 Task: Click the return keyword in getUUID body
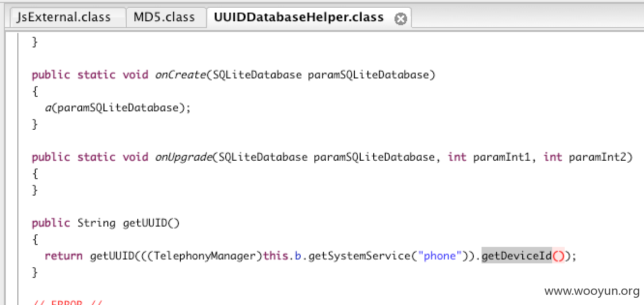[x=63, y=256]
